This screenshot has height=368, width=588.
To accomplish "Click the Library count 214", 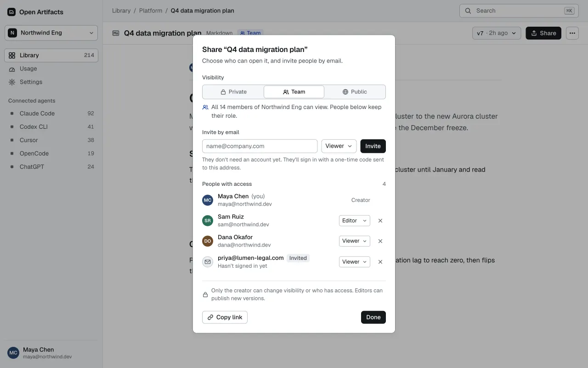I will (89, 55).
